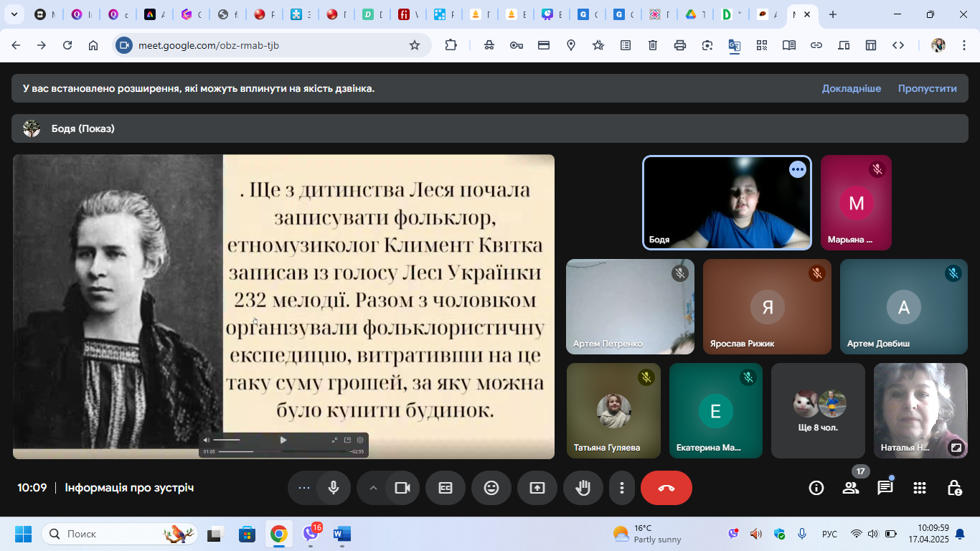
Task: Click the printer icon in browser toolbar
Action: [680, 45]
